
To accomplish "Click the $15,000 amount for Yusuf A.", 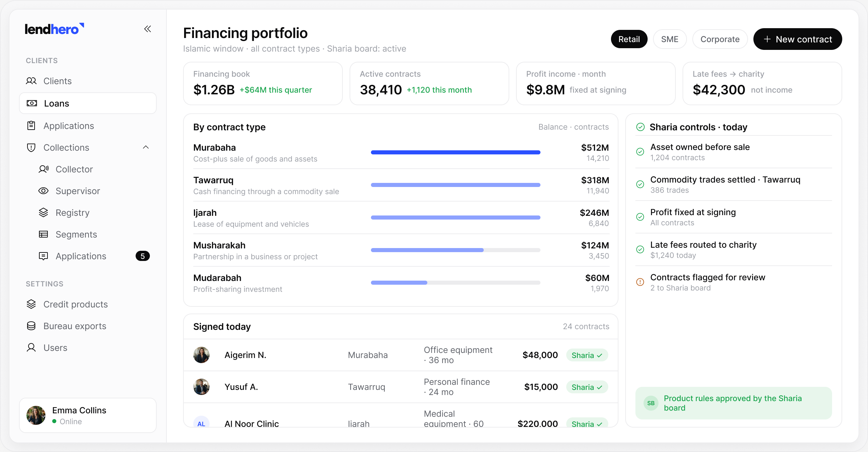I will [x=541, y=387].
